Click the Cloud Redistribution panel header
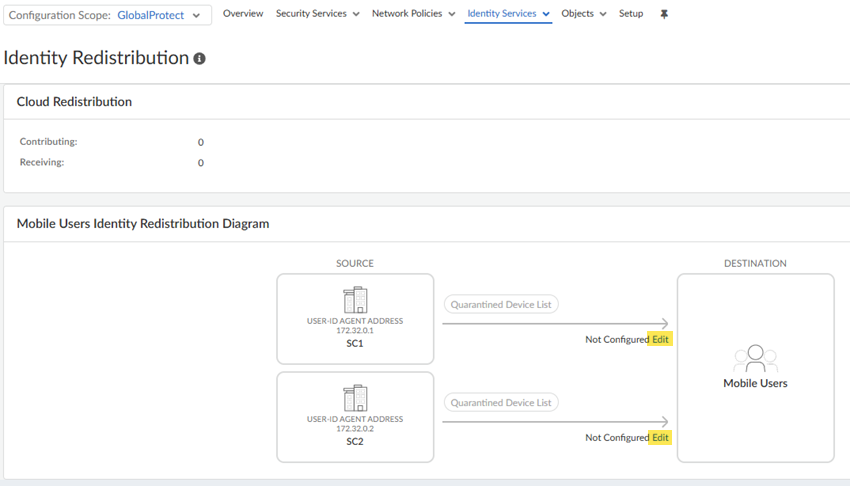850x486 pixels. (74, 102)
